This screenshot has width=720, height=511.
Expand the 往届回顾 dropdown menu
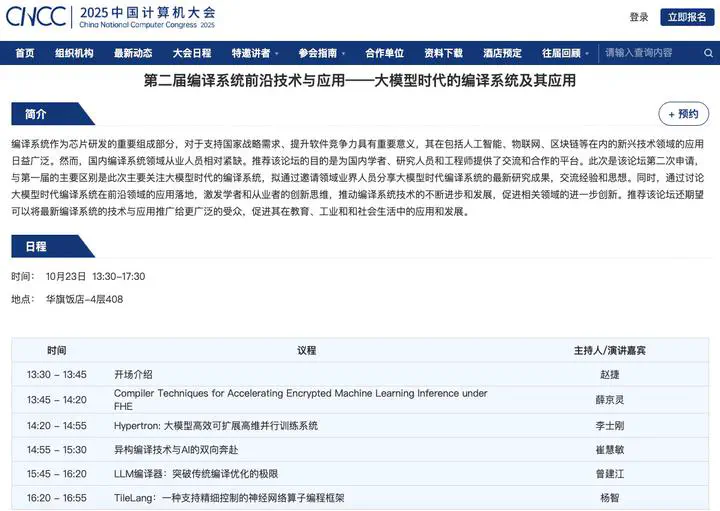565,53
